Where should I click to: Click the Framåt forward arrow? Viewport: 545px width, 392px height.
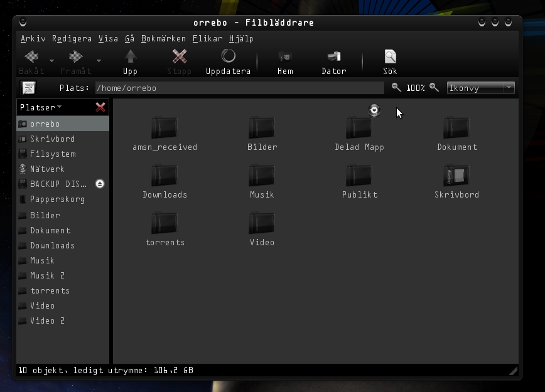point(76,56)
